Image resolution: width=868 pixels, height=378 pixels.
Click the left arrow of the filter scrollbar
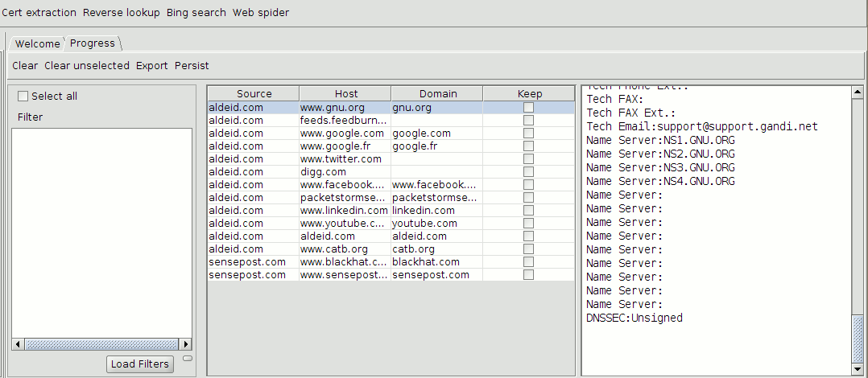[18, 343]
